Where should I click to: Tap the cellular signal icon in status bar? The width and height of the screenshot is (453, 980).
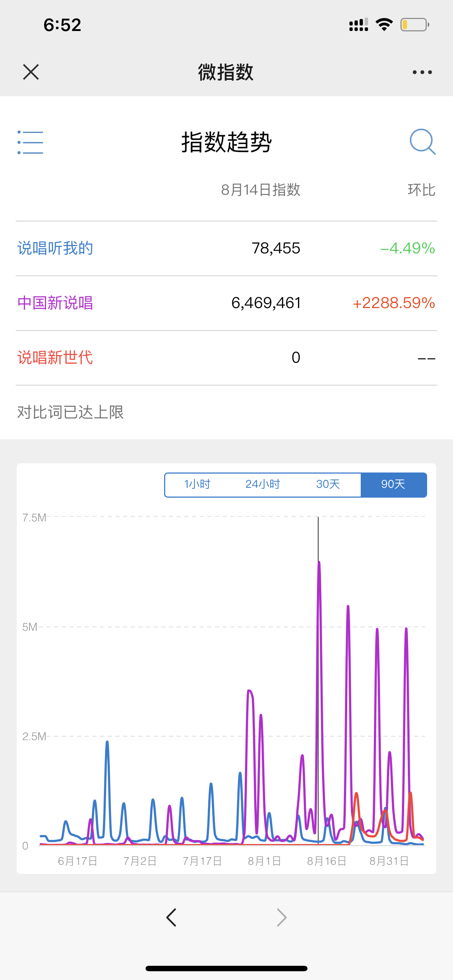(x=359, y=25)
